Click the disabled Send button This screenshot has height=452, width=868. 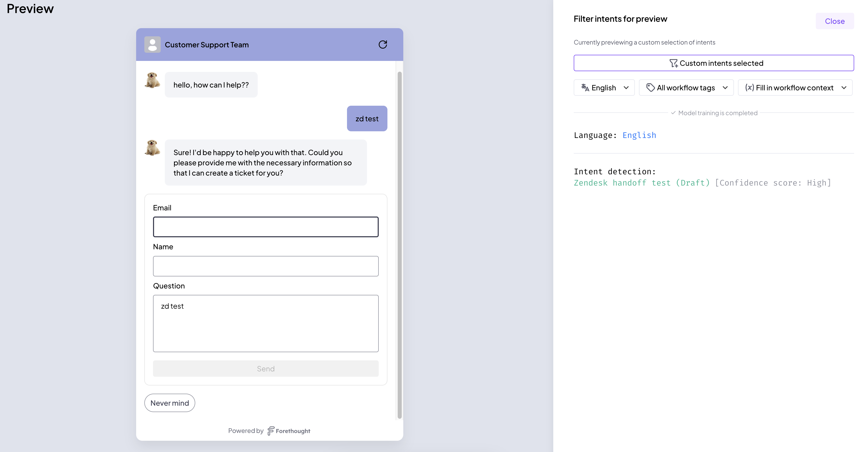[x=266, y=369]
